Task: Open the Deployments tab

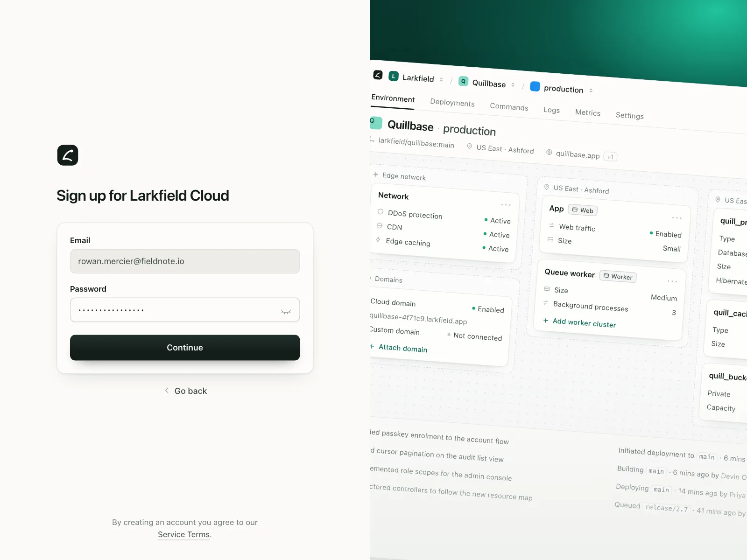Action: (x=452, y=103)
